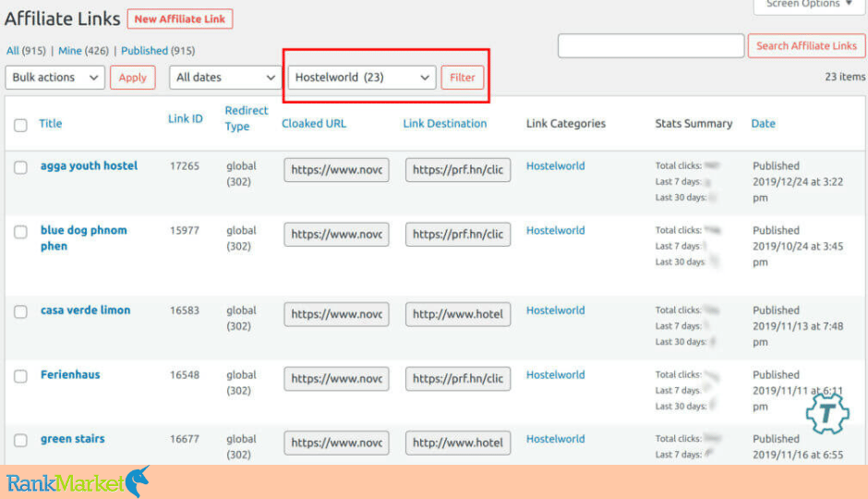868x499 pixels.
Task: Click link ID 17265
Action: click(x=185, y=165)
